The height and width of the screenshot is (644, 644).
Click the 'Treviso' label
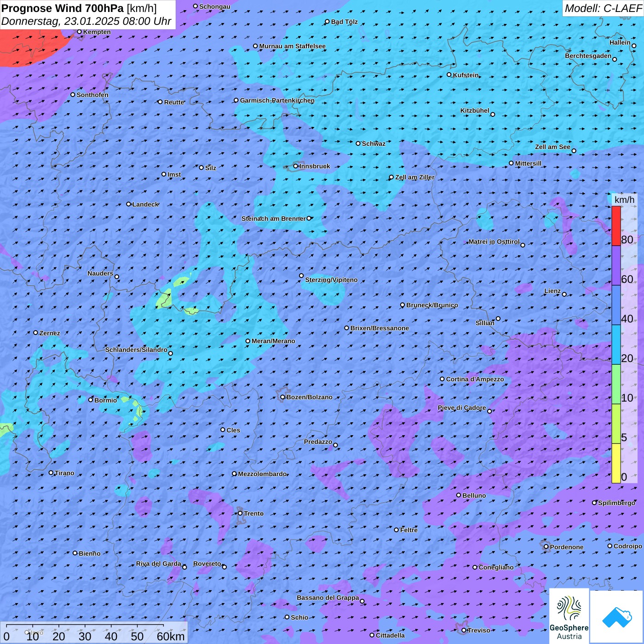[478, 630]
